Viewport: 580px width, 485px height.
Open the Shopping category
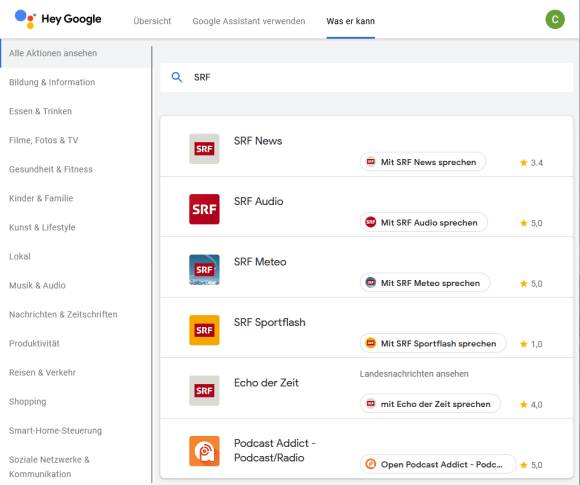pyautogui.click(x=28, y=401)
